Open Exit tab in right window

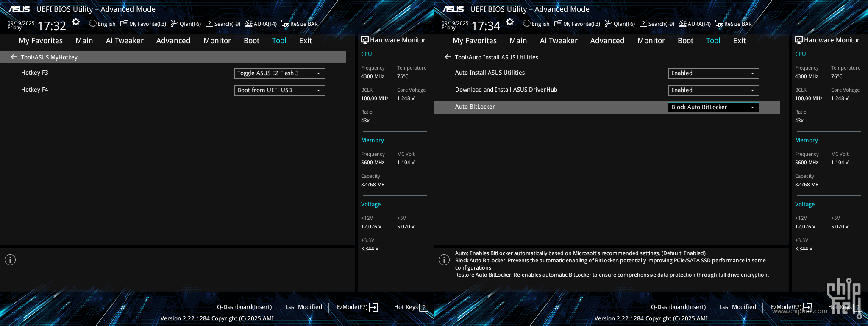pos(740,41)
